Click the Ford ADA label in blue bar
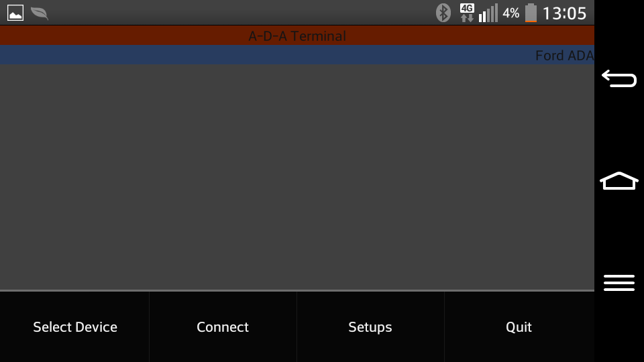 (564, 55)
